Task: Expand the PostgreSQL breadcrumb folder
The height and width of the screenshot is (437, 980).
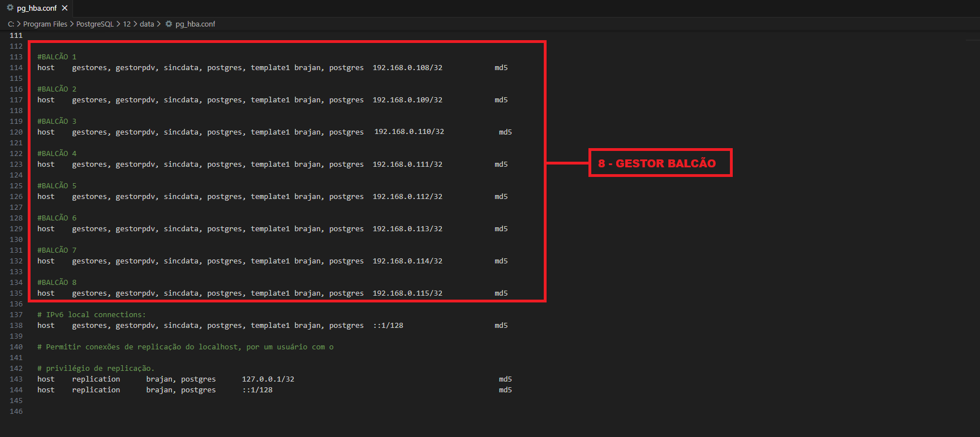Action: pos(95,24)
